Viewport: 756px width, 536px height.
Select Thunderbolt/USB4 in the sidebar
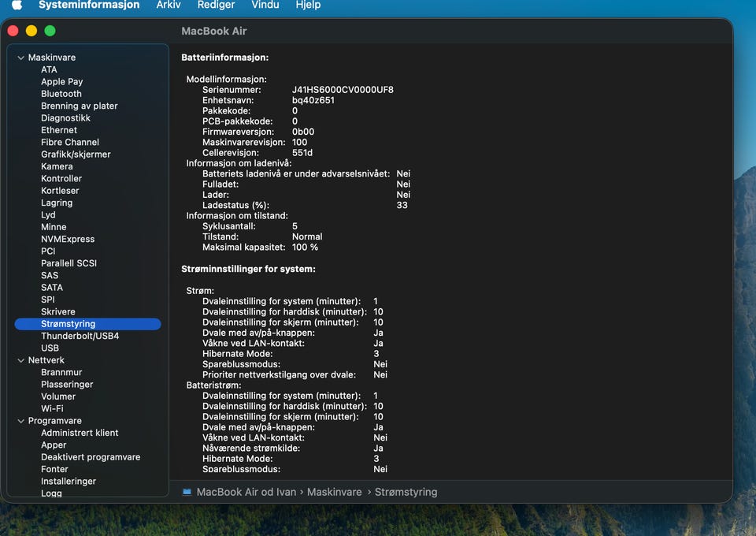coord(80,336)
